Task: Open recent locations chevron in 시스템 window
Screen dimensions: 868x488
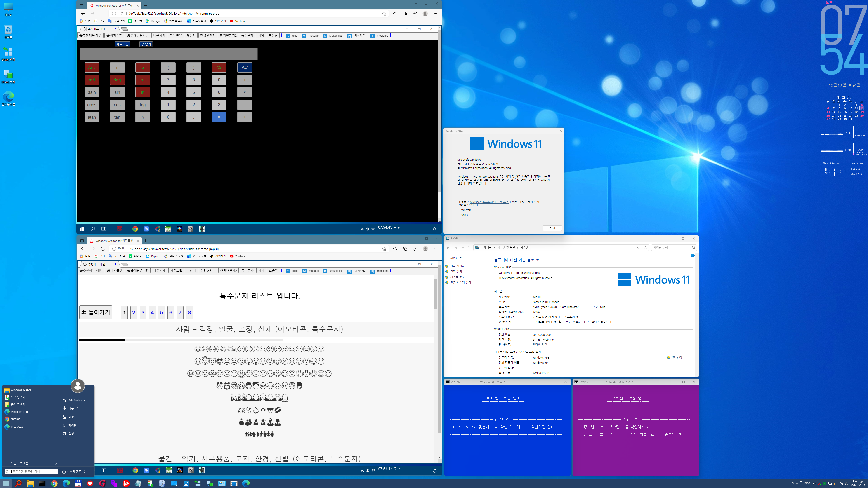Action: [x=463, y=248]
